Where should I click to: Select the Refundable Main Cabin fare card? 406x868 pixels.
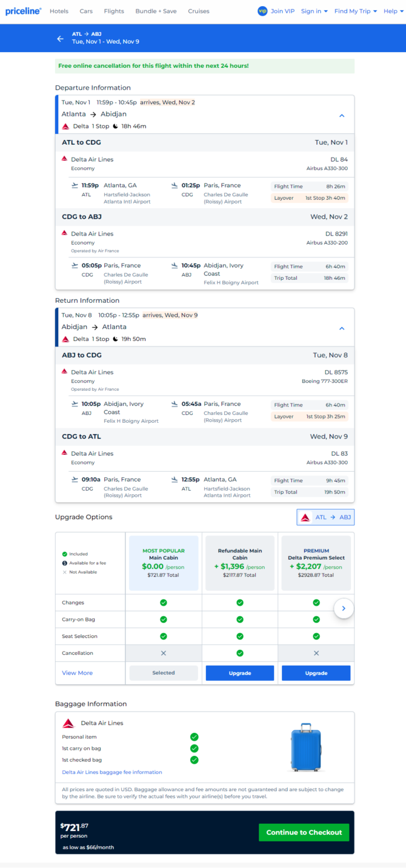pos(240,563)
